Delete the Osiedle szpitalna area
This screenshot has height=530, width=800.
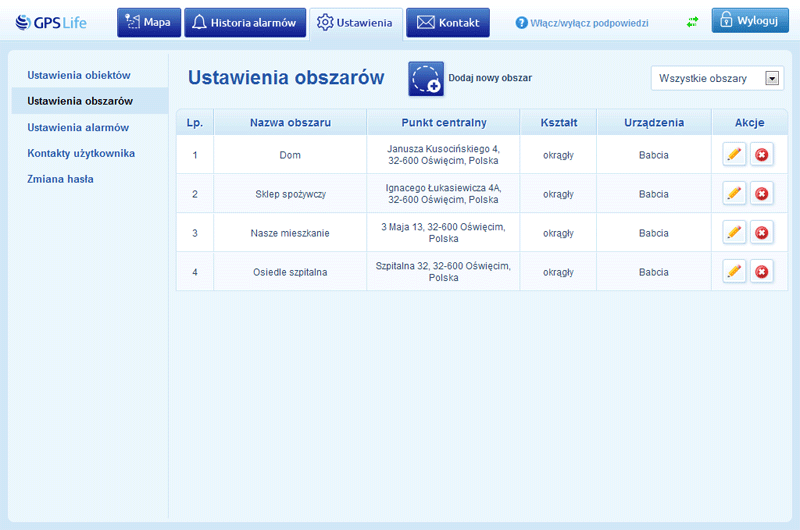tap(762, 271)
